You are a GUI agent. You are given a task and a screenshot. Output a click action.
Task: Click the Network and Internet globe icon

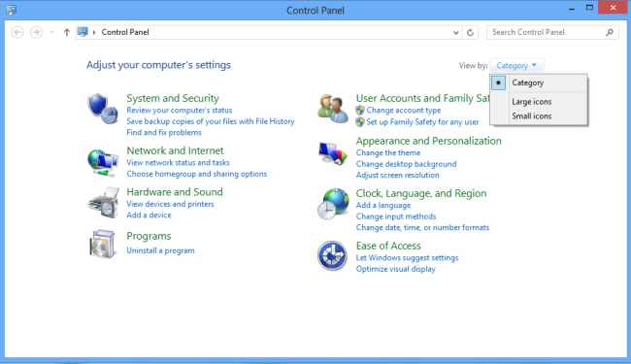pos(103,162)
